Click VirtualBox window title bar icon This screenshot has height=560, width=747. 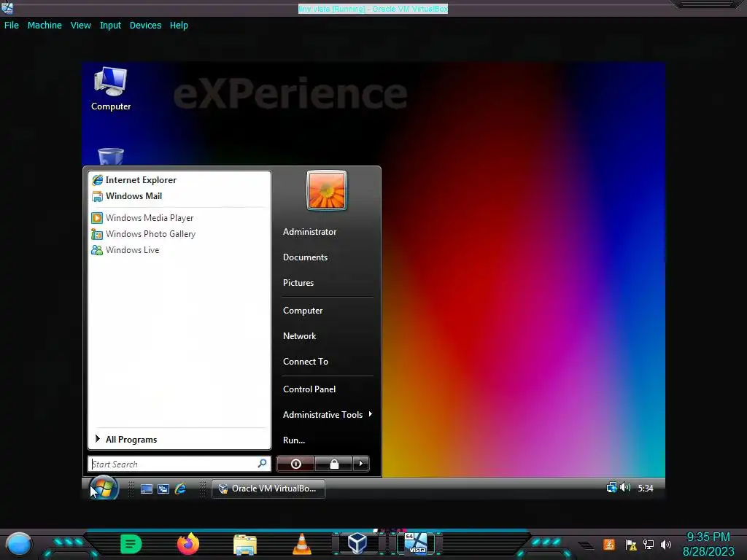pyautogui.click(x=7, y=7)
